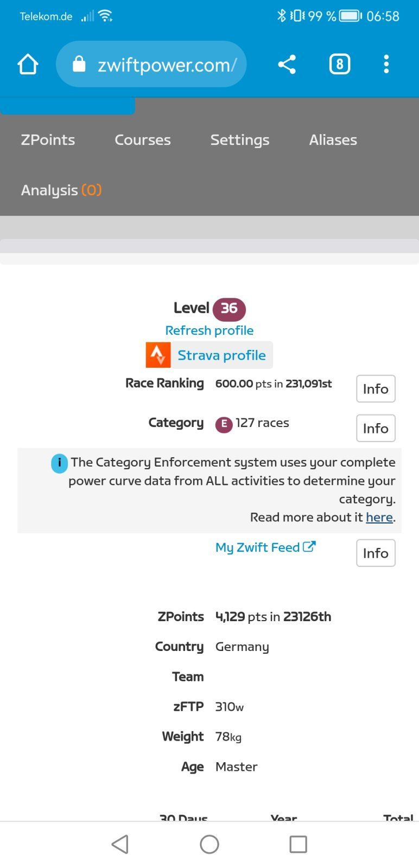Open the Strava profile link

click(x=221, y=355)
